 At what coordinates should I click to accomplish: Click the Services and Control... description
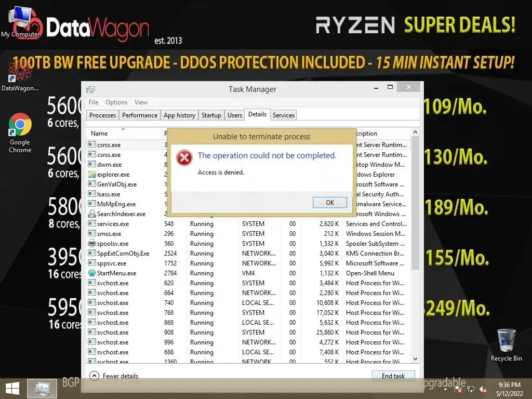point(376,224)
